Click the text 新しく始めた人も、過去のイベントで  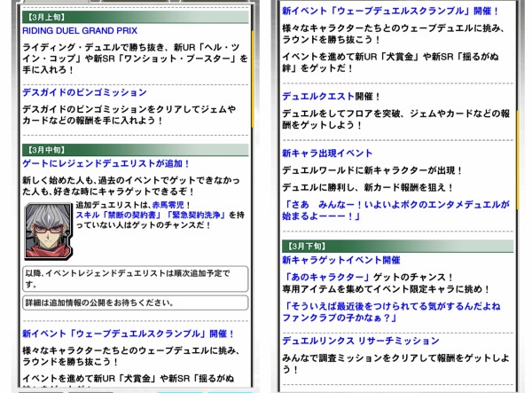(x=131, y=186)
